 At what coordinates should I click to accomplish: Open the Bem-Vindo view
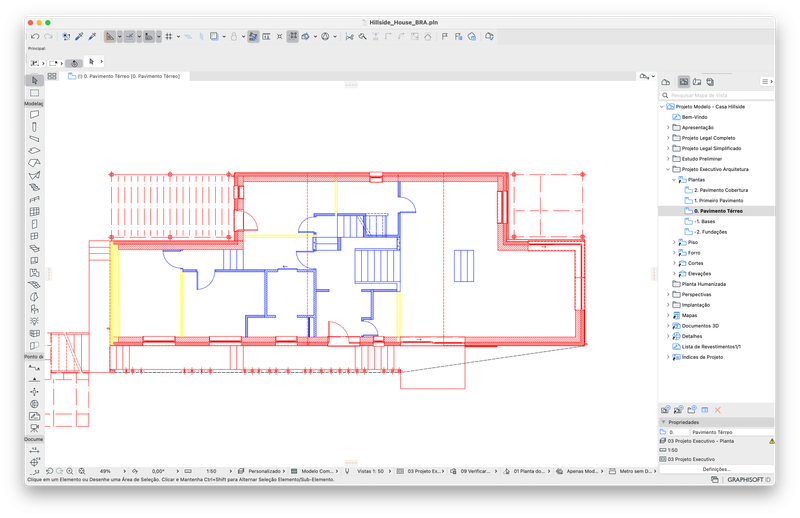tap(689, 117)
